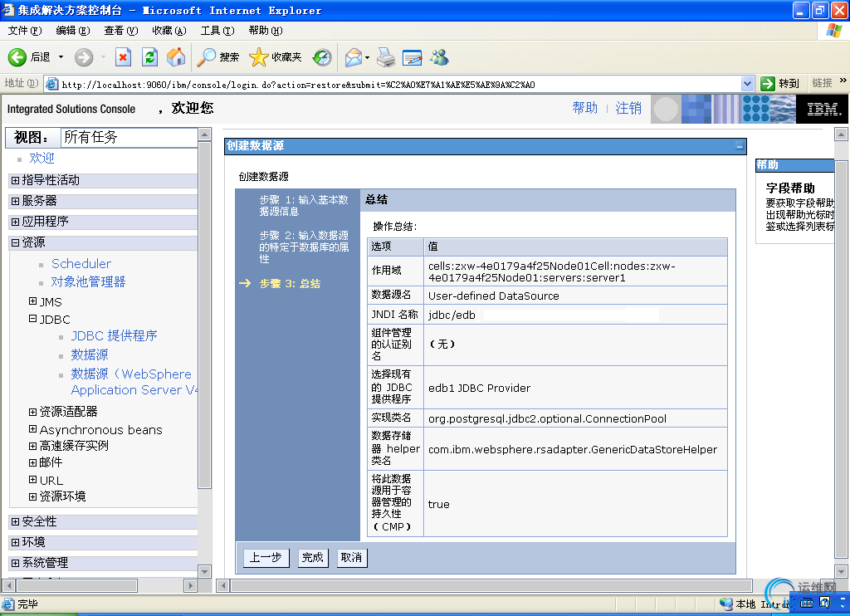Collapse the 资源 section
This screenshot has width=850, height=616.
(15, 242)
